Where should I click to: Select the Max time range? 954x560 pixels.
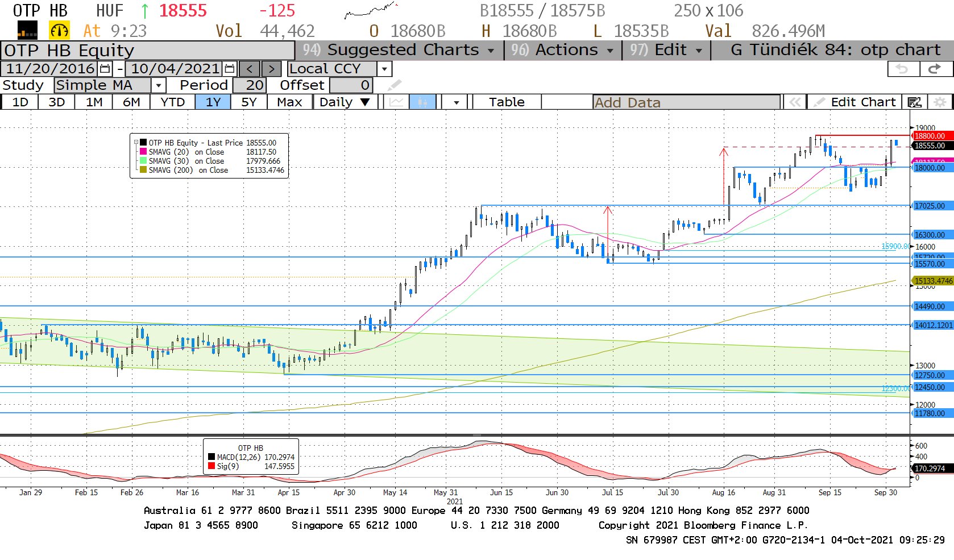pos(289,102)
